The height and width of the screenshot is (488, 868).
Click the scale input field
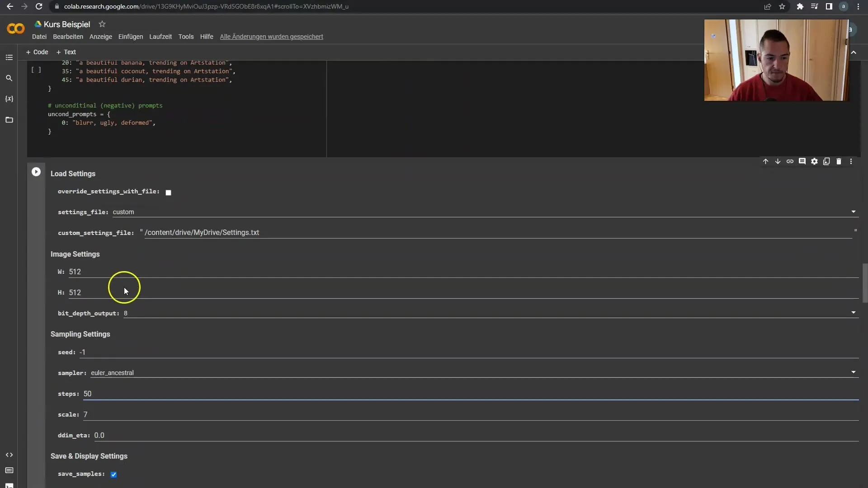471,414
